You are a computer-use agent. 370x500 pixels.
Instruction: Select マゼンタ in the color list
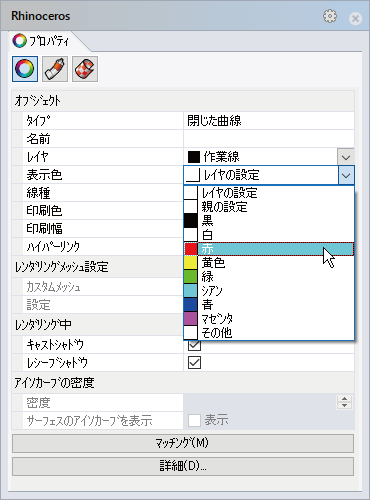point(269,319)
